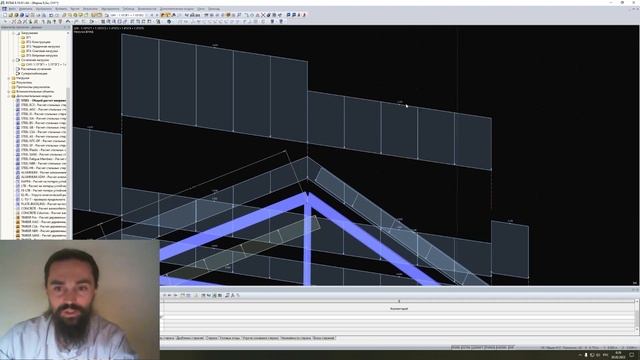Screen dimensions: 640x360
Task: Switch to Блоки стержней table tab
Action: (324, 338)
